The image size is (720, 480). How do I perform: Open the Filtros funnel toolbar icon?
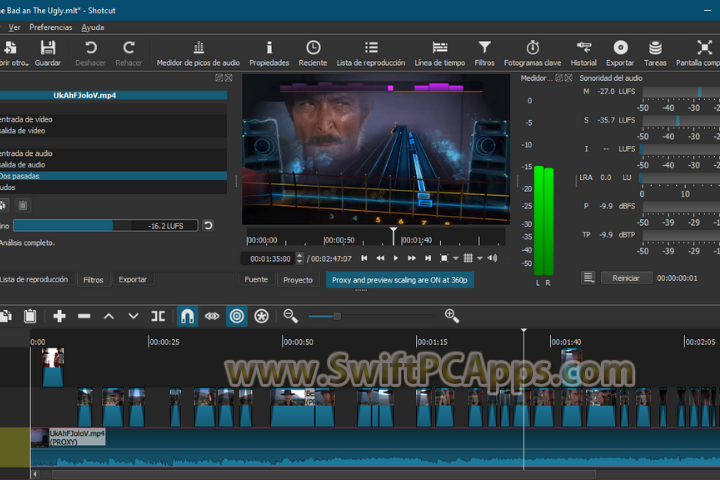coord(484,48)
